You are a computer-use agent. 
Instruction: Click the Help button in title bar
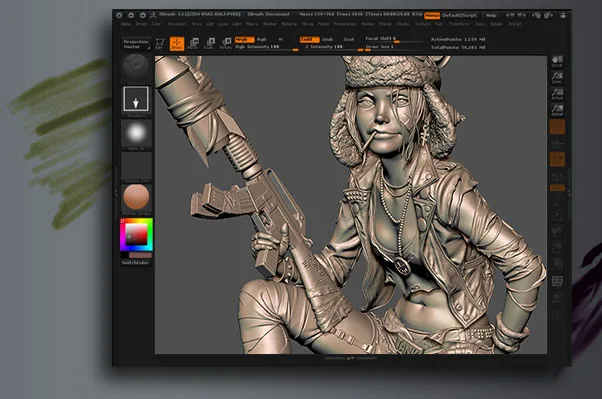pos(491,15)
